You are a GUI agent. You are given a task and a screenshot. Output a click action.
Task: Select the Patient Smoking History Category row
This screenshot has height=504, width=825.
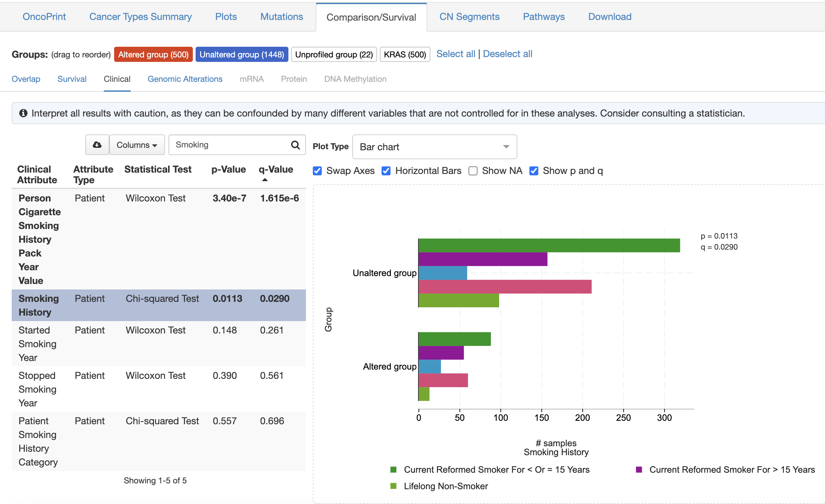[x=159, y=441]
